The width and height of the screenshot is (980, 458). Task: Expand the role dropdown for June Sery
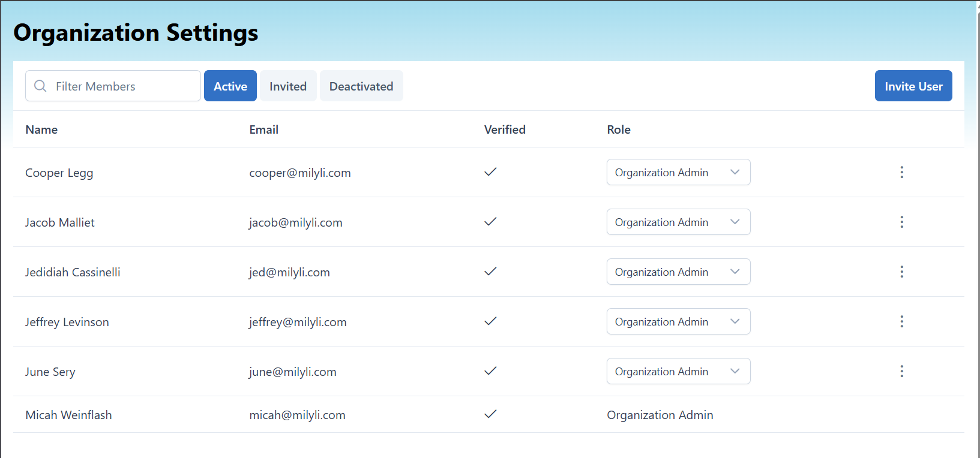678,371
